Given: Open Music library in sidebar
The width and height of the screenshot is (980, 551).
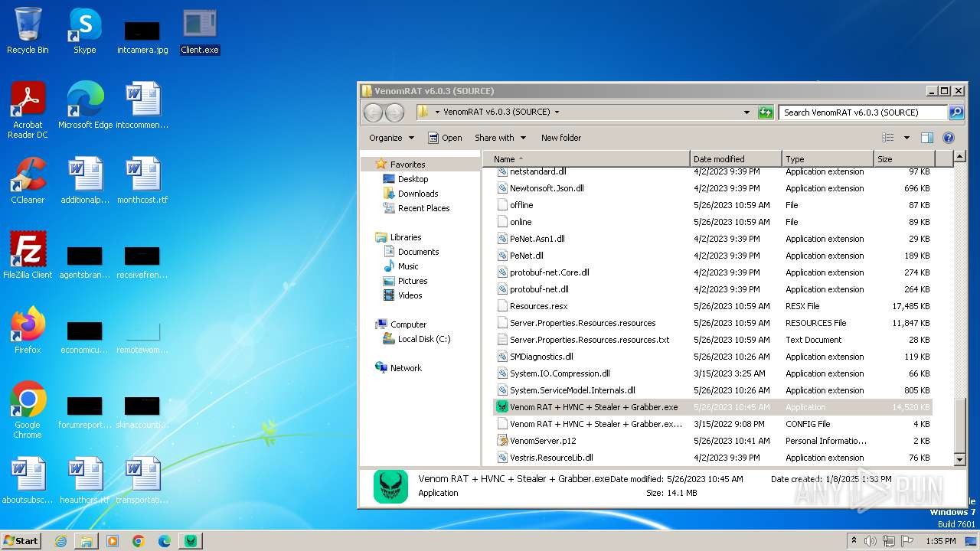Looking at the screenshot, I should [408, 266].
